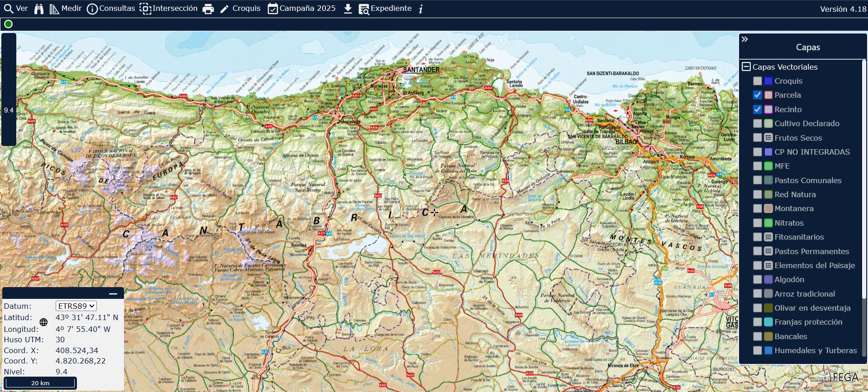Open the Consultas menu

pyautogui.click(x=111, y=9)
